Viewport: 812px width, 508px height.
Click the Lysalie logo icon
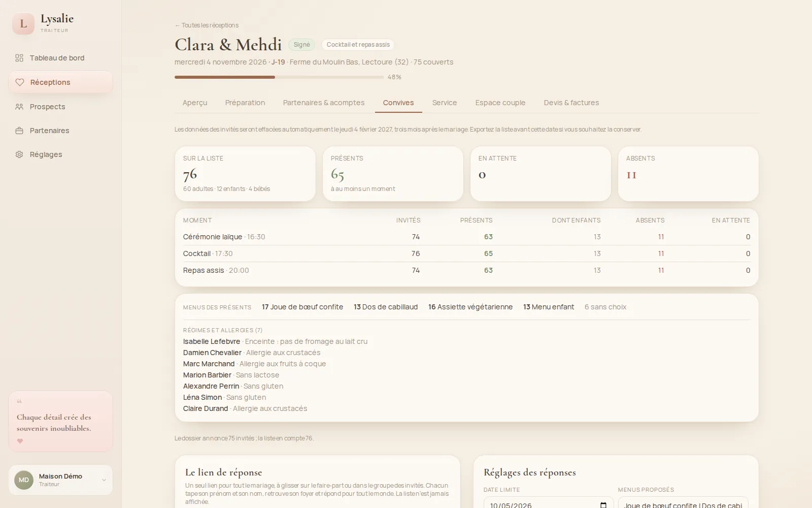[23, 24]
